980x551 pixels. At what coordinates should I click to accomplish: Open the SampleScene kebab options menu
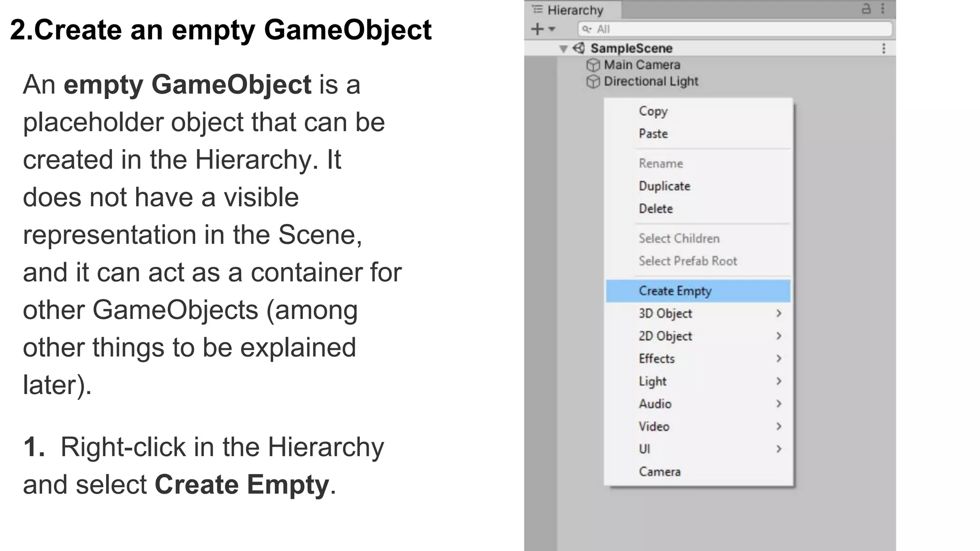point(884,48)
